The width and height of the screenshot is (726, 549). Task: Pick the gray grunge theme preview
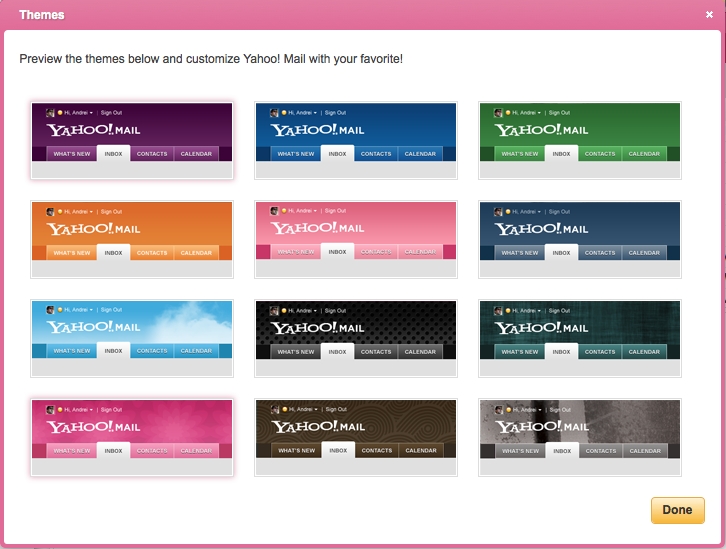pyautogui.click(x=580, y=437)
